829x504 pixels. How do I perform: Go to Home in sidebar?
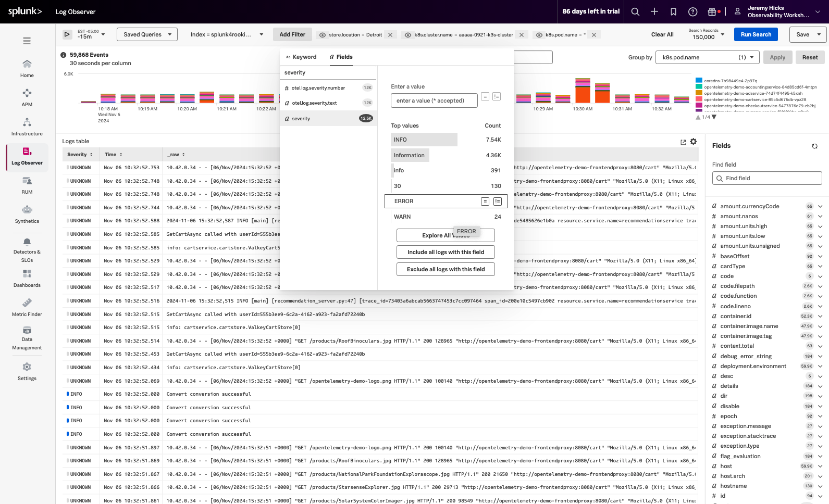(27, 69)
